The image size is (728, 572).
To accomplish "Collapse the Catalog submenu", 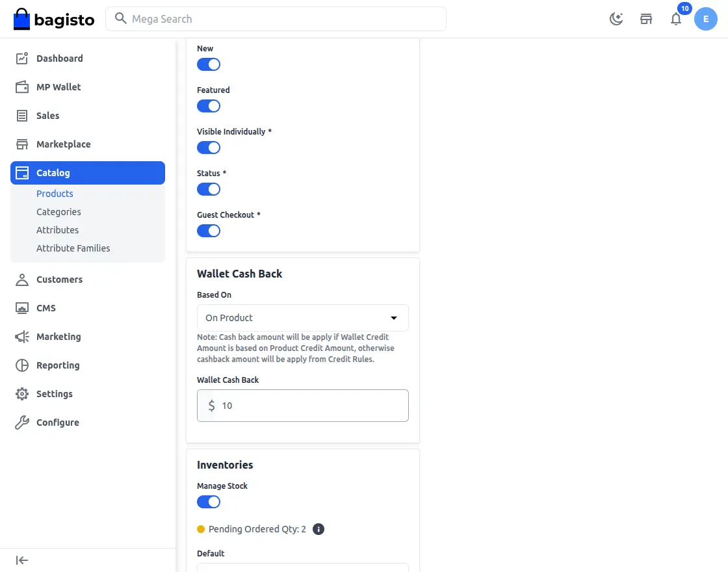I will click(52, 173).
